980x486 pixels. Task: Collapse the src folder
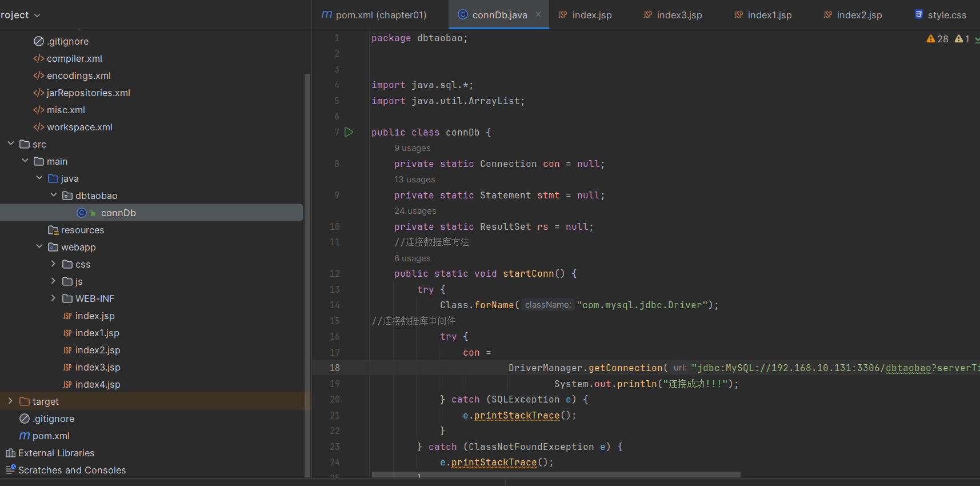coord(11,144)
